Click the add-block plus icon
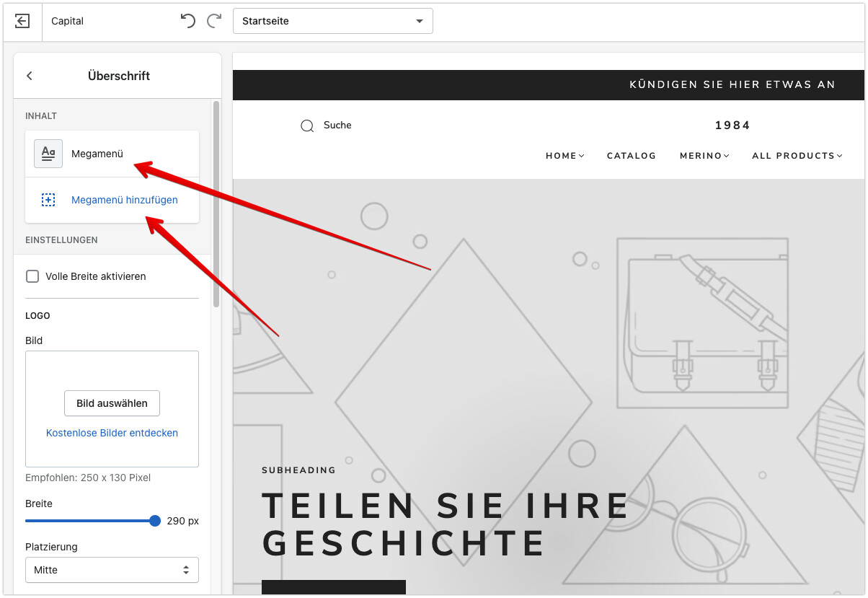The width and height of the screenshot is (868, 598). tap(48, 200)
